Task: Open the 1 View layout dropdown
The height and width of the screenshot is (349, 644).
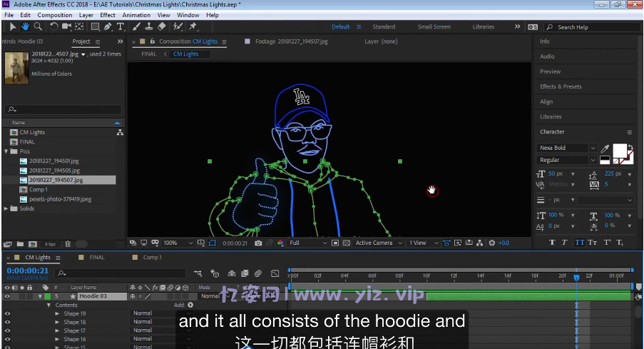Action: click(424, 243)
